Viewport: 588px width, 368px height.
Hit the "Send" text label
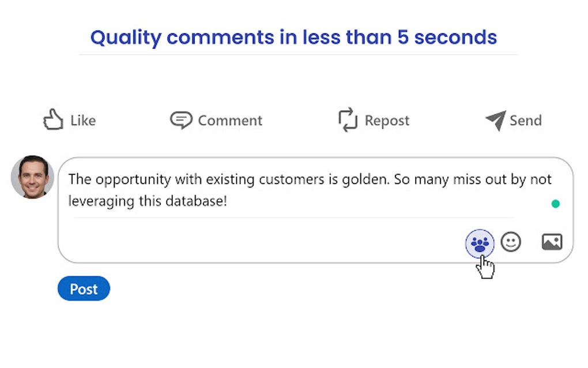click(x=525, y=121)
